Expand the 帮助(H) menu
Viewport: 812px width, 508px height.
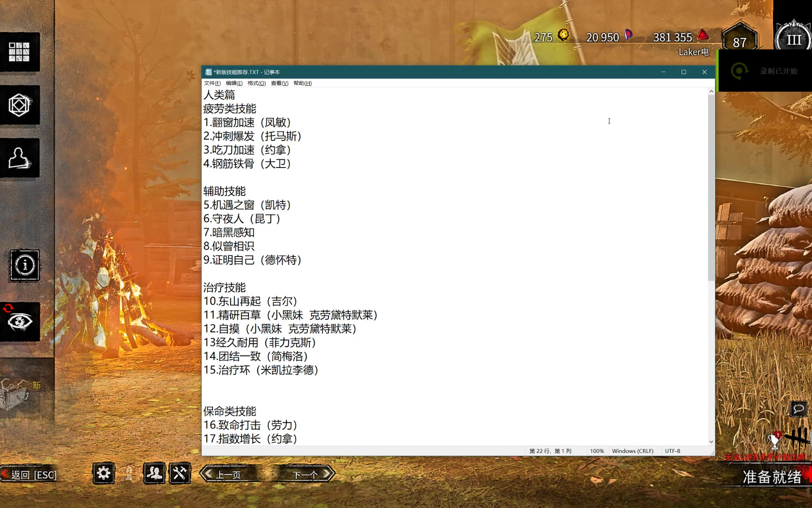(302, 83)
